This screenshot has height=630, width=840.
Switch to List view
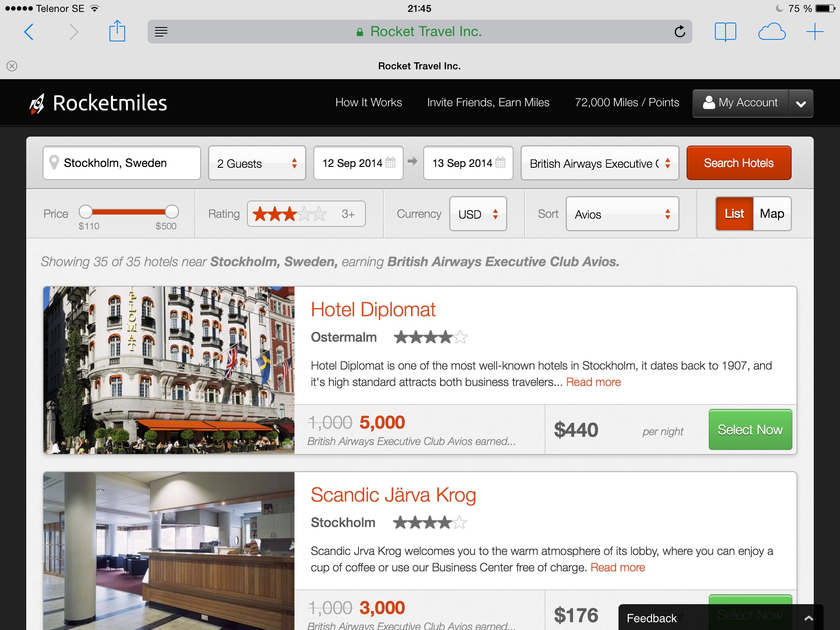(x=734, y=214)
